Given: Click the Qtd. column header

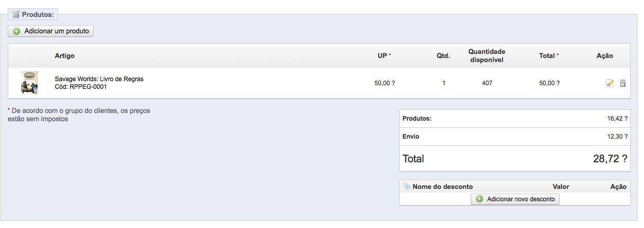Looking at the screenshot, I should point(443,55).
